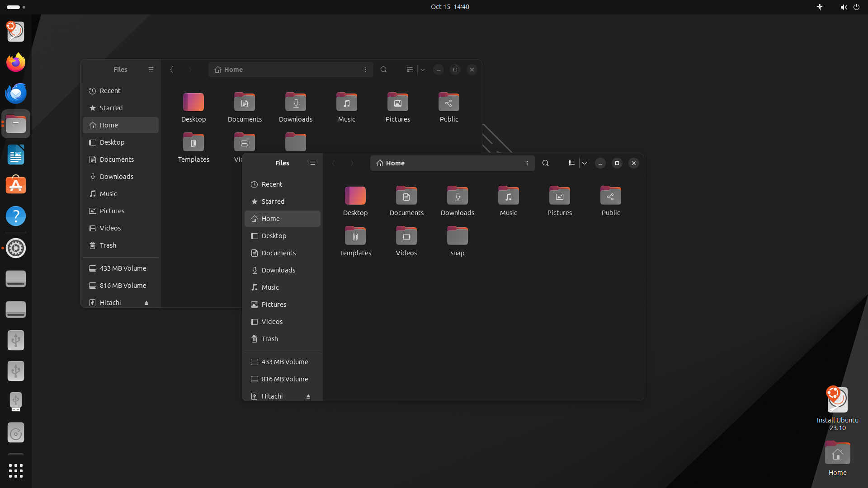
Task: Expand view options dropdown in front window
Action: click(585, 163)
